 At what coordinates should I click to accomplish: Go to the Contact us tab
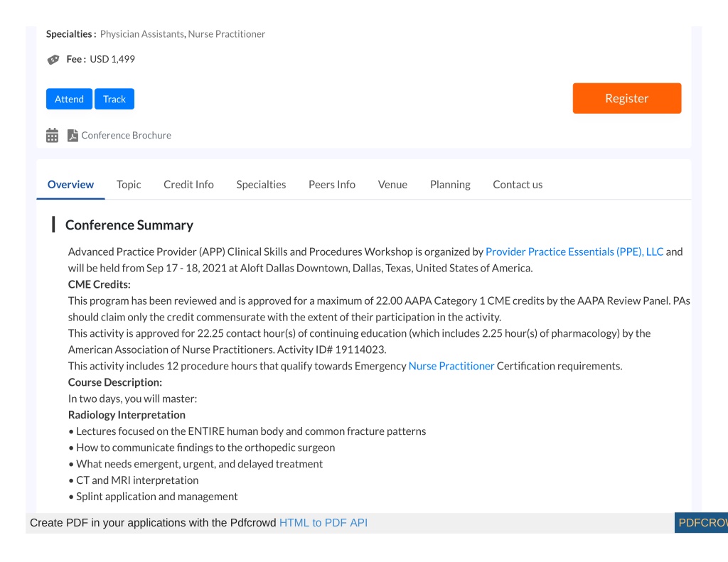(518, 184)
